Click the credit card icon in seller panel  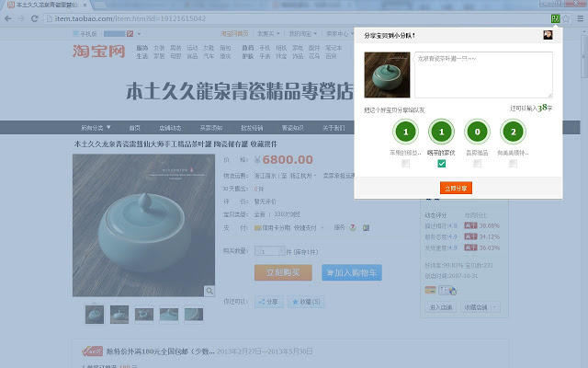tap(430, 290)
